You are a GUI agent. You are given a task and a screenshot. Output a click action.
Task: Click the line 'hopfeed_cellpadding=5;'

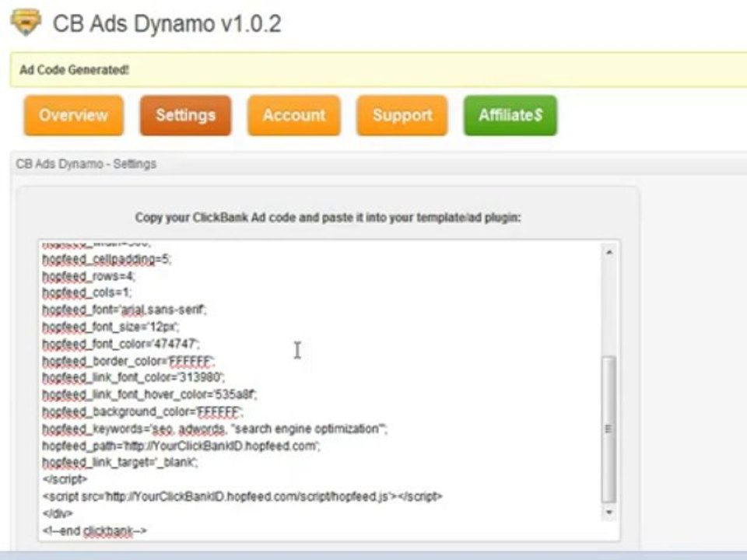[x=107, y=260]
